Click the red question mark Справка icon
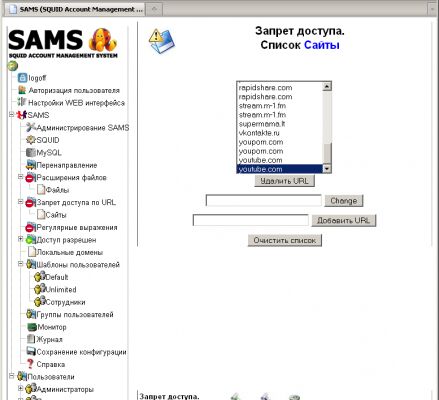 30,364
